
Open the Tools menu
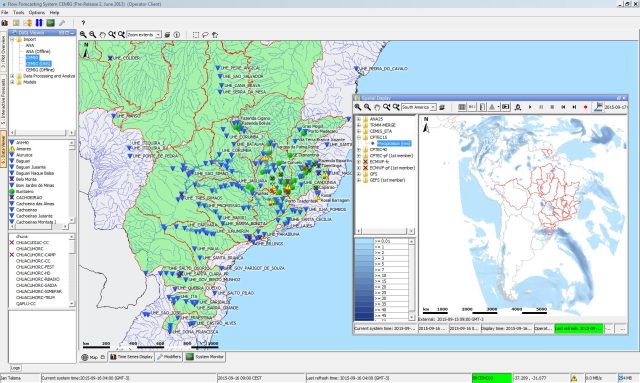[x=18, y=13]
